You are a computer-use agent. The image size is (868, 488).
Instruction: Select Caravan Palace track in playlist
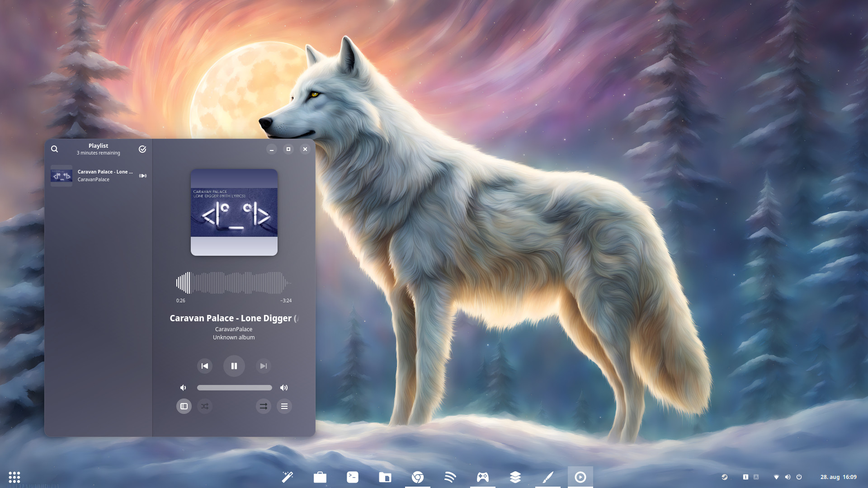coord(98,176)
